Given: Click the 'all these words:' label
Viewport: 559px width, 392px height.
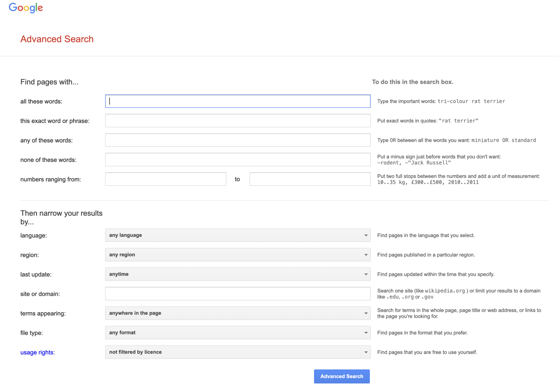Looking at the screenshot, I should (x=41, y=101).
